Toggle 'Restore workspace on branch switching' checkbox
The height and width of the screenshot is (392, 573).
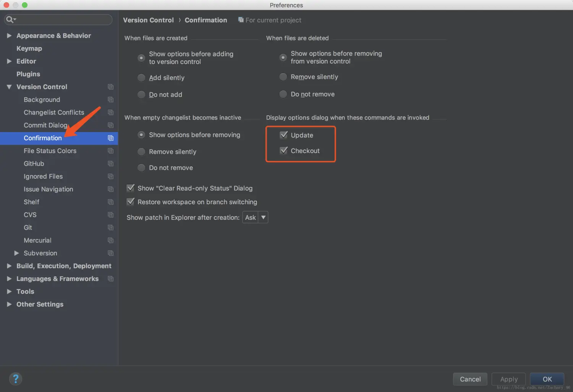pos(130,202)
